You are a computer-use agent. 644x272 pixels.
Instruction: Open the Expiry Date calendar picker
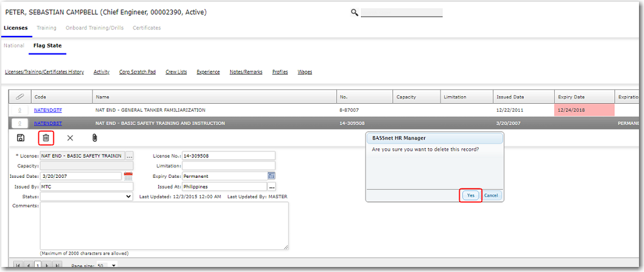272,176
